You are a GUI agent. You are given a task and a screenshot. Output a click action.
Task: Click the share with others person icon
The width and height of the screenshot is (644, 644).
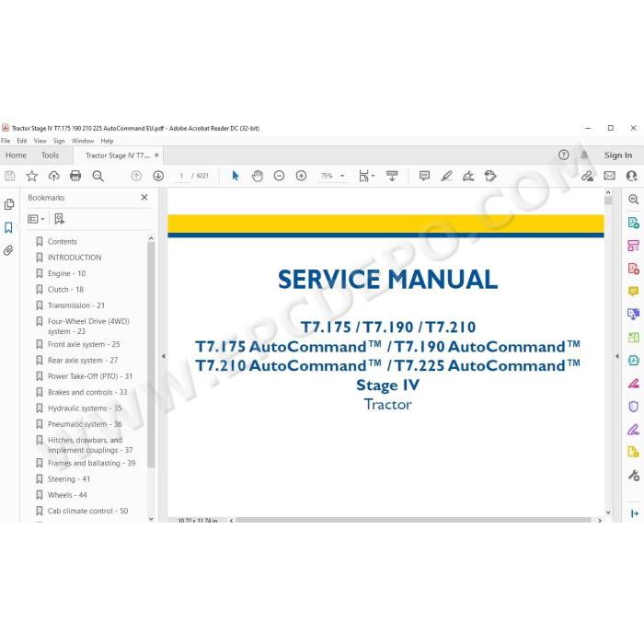pos(632,177)
